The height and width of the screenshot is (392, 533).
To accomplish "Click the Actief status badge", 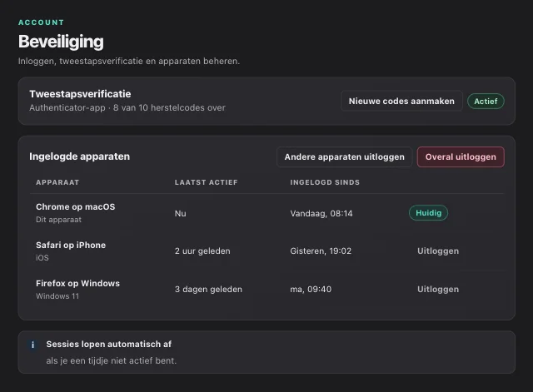I will coord(486,102).
